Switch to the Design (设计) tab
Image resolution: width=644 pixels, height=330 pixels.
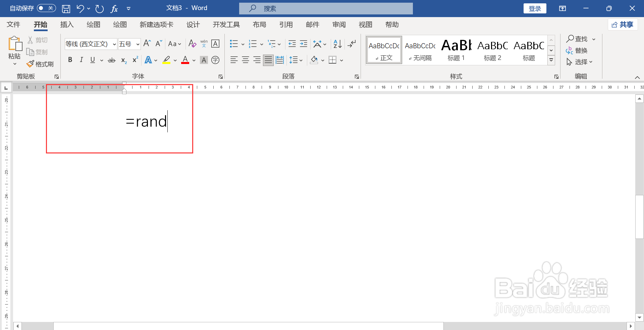tap(193, 24)
